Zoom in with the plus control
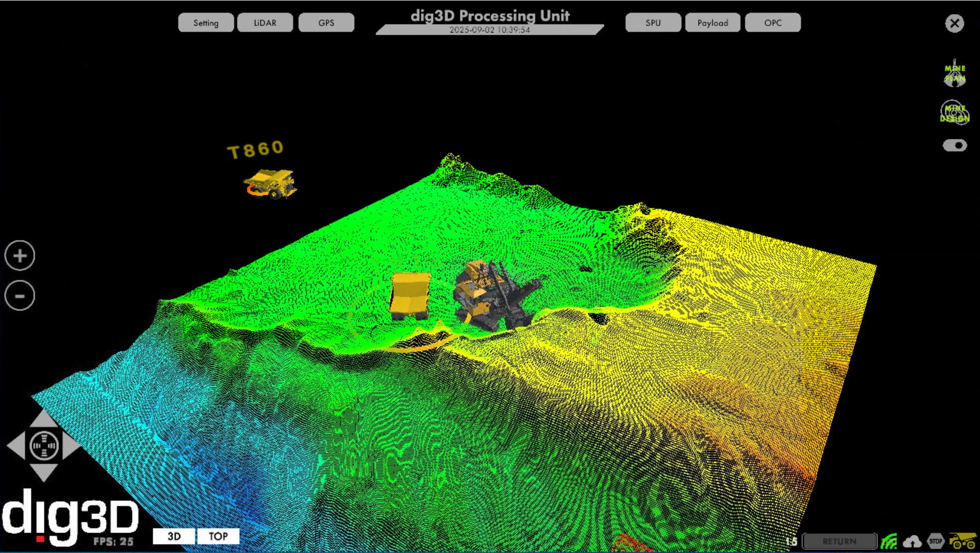Viewport: 980px width, 553px height. pyautogui.click(x=19, y=255)
